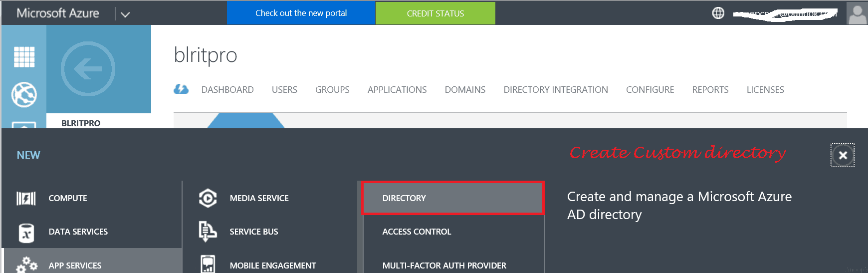Choose Data Services in the NEW menu
868x273 pixels.
click(78, 232)
